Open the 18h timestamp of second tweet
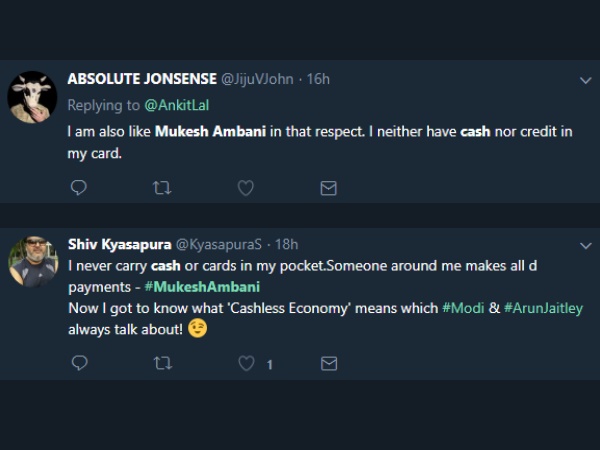Screen dimensions: 600x450 [286, 243]
